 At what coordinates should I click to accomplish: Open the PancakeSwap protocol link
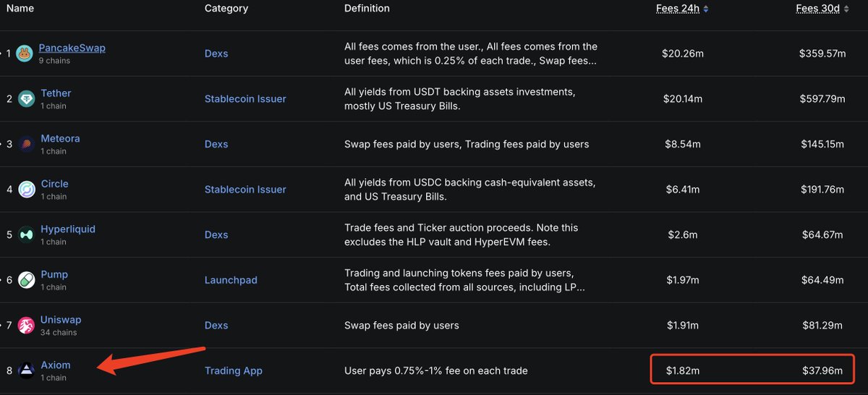(72, 48)
